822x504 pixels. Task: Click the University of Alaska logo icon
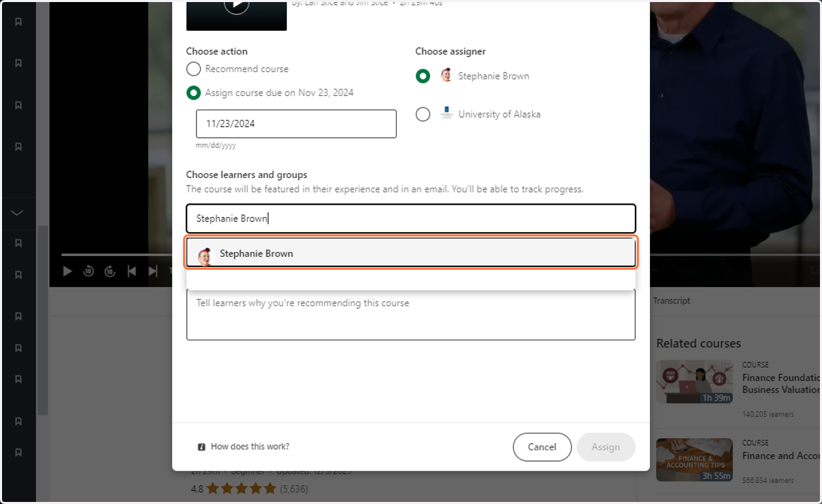[447, 114]
